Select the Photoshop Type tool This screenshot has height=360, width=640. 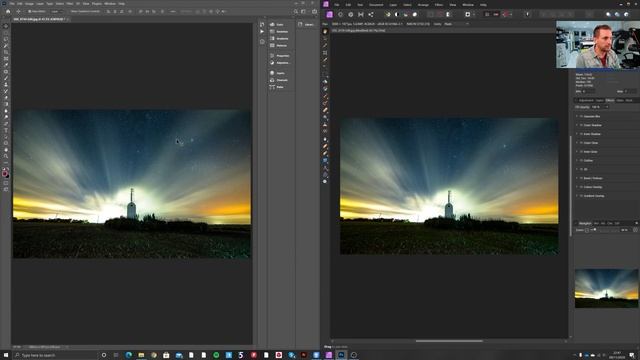[x=6, y=130]
